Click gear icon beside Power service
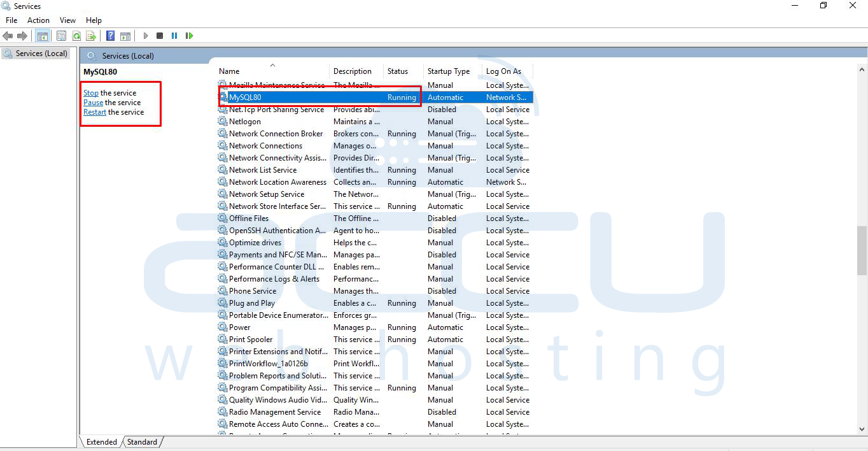Screen dimensions: 868x451 click(x=223, y=327)
